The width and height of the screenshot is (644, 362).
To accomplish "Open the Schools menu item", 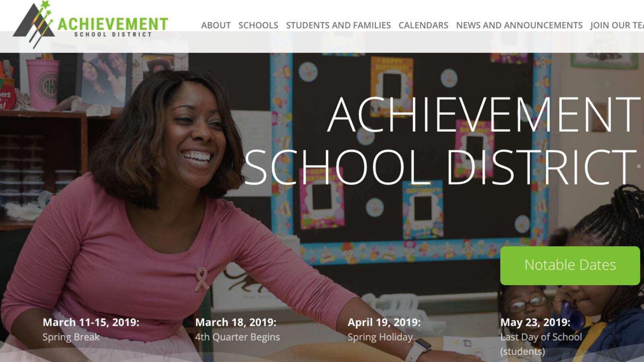I will (258, 25).
